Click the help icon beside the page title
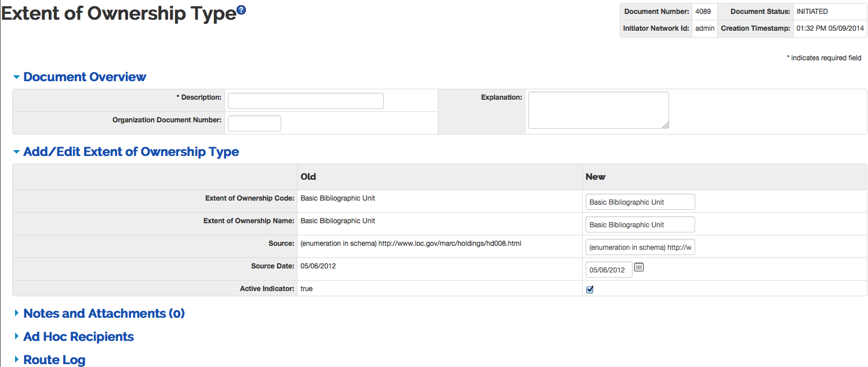The width and height of the screenshot is (868, 367). pyautogui.click(x=241, y=10)
